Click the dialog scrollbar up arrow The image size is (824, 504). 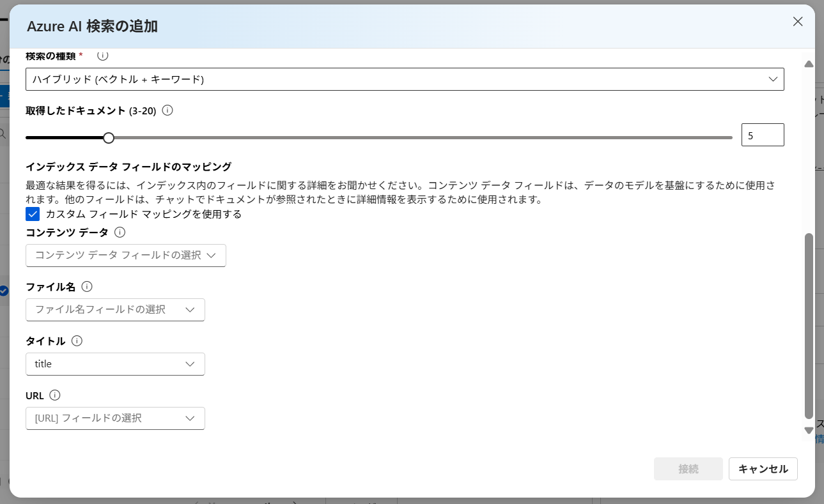tap(809, 64)
